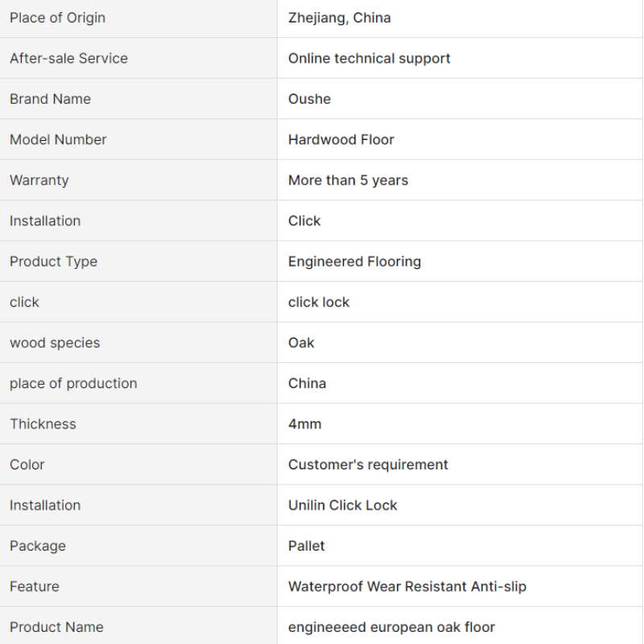Select the 'Online technical support' cell
The width and height of the screenshot is (644, 644).
(x=369, y=58)
